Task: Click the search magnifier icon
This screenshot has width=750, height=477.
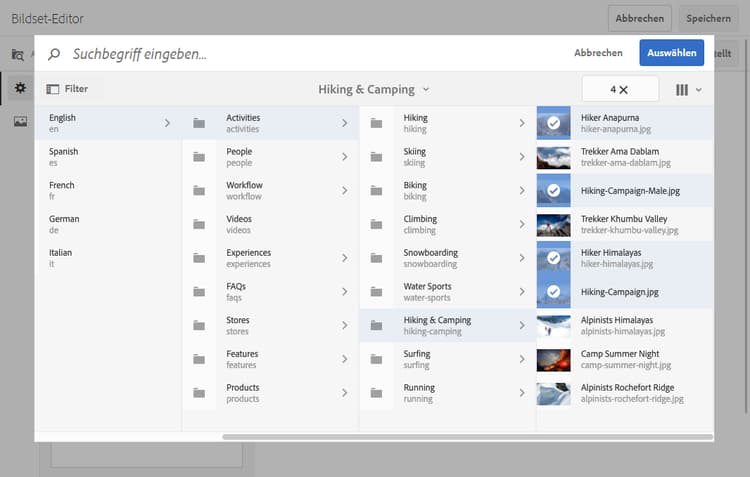Action: 54,54
